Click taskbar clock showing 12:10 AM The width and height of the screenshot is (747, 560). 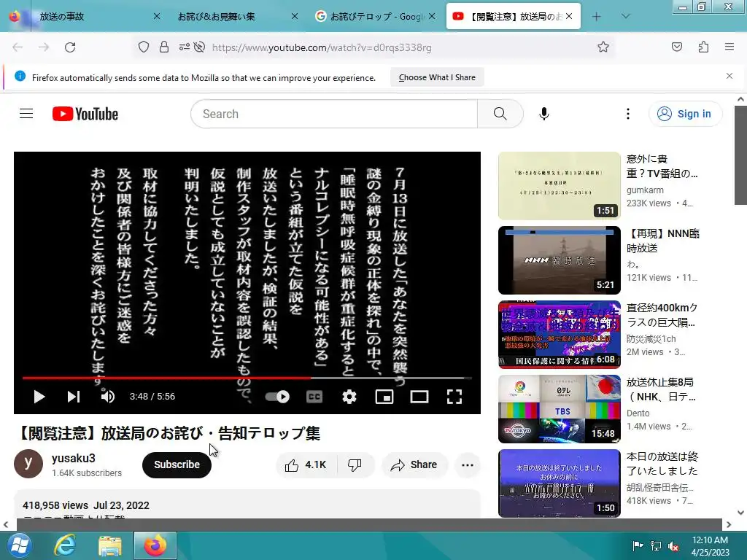[710, 545]
